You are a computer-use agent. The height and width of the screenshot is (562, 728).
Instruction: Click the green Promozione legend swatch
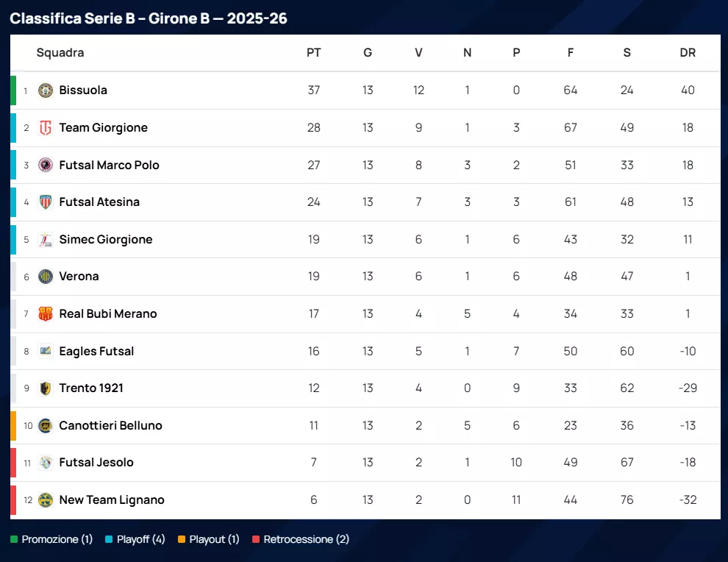point(14,540)
